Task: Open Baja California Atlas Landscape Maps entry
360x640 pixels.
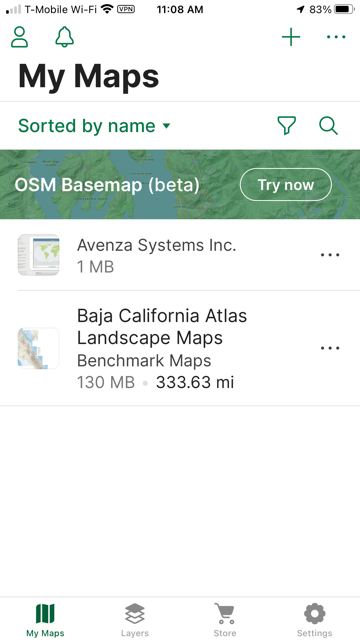Action: 180,348
